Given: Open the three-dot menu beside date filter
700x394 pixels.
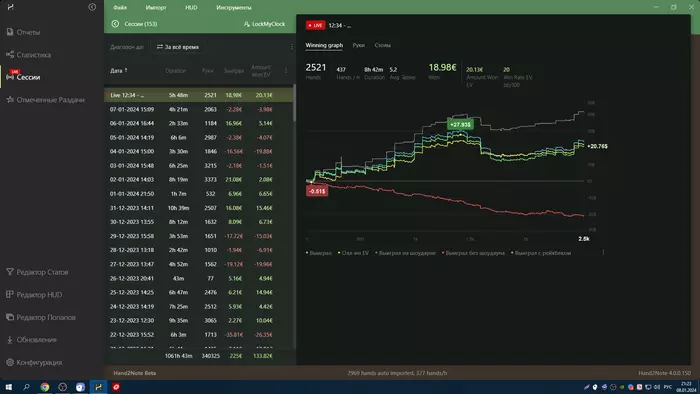Looking at the screenshot, I should click(x=292, y=47).
